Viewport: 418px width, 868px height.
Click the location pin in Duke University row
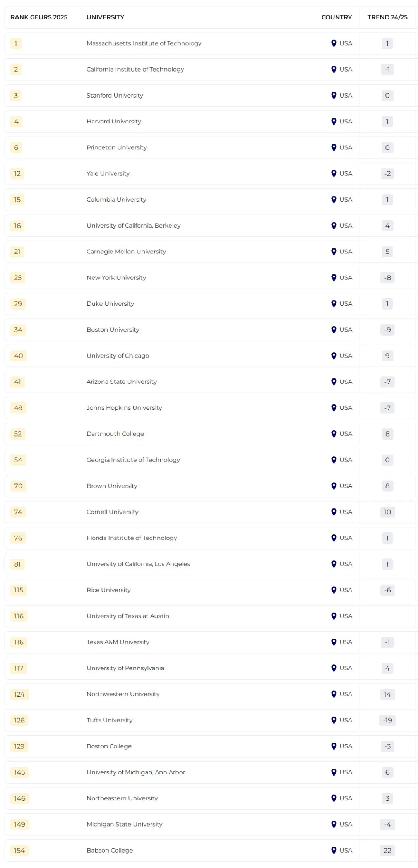(x=334, y=304)
